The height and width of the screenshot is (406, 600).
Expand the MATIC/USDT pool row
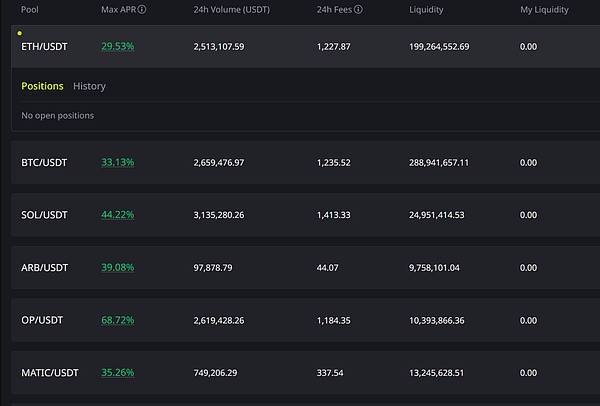[x=48, y=373]
